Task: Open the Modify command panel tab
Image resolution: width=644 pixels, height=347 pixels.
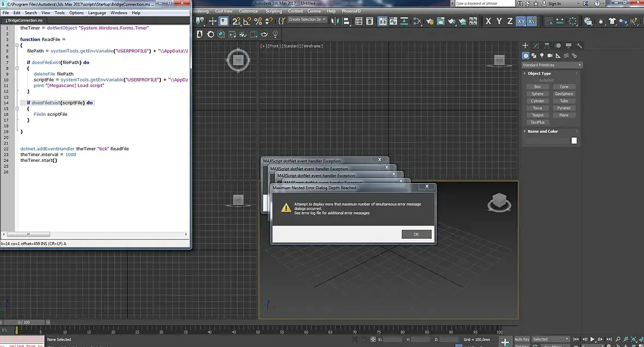Action: [536, 46]
